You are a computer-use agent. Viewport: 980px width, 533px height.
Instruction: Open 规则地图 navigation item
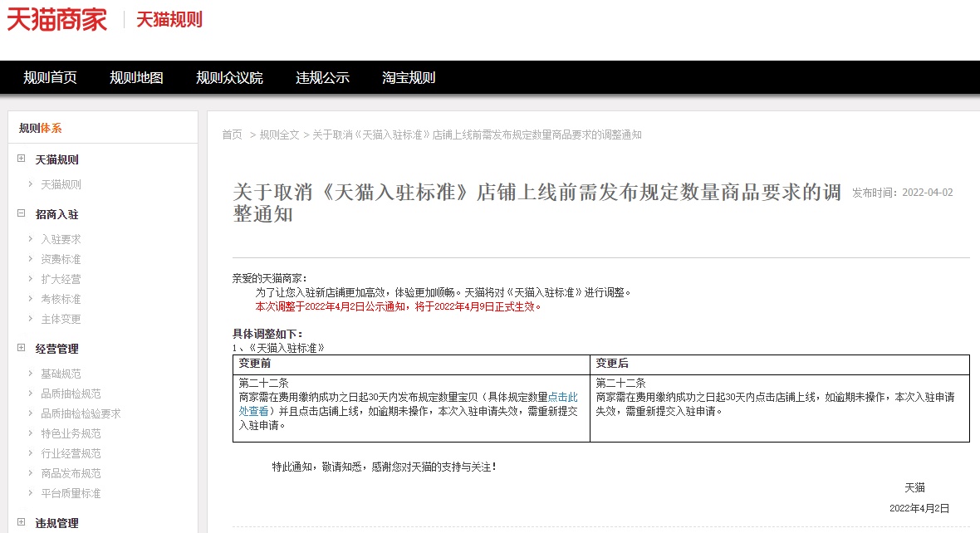point(136,77)
